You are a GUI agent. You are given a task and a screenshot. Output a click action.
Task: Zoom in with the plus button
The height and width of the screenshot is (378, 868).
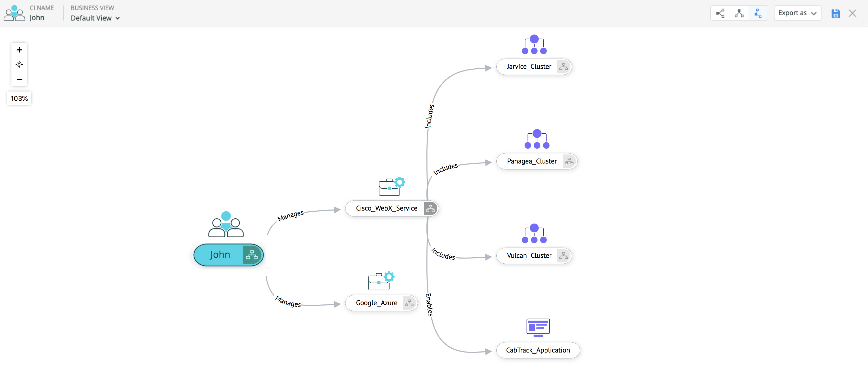pyautogui.click(x=19, y=50)
